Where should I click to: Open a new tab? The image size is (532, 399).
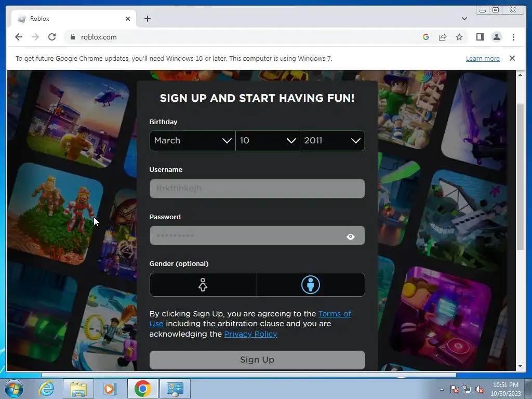[x=147, y=19]
